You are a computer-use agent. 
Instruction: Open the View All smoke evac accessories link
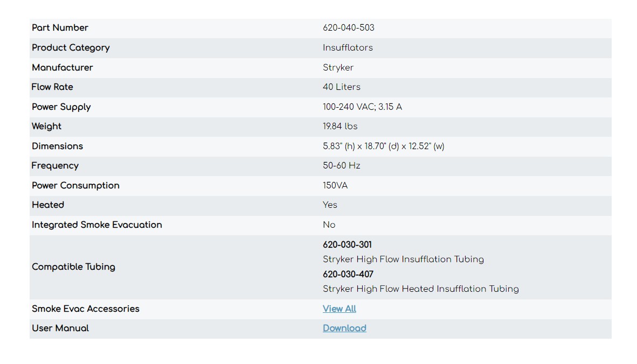(x=339, y=309)
